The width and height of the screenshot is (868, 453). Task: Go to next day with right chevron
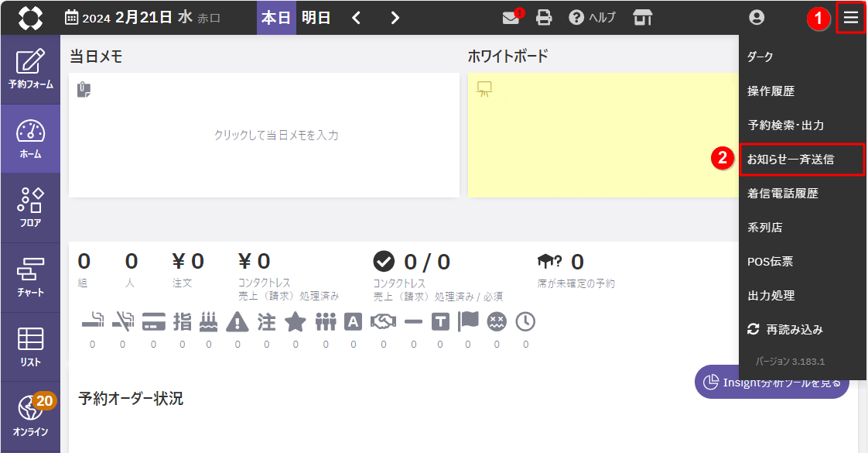point(395,18)
